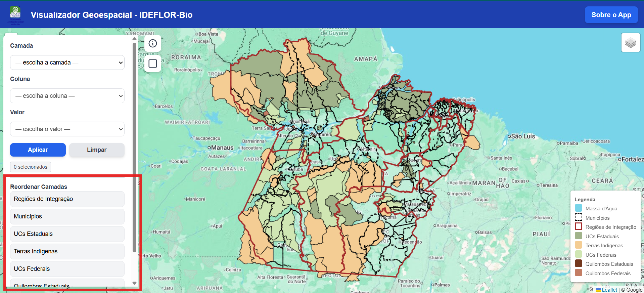
Task: Click the Terras Indígenas legend swatch
Action: click(x=578, y=245)
